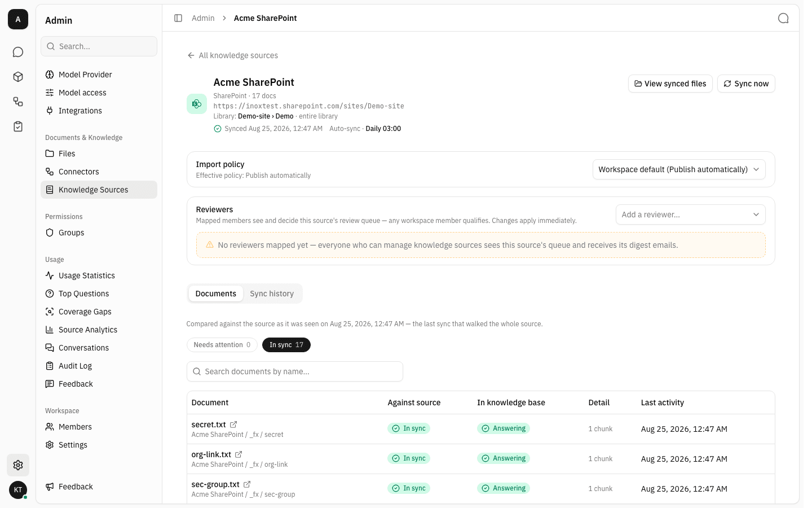The height and width of the screenshot is (508, 812).
Task: Go back to All knowledge sources
Action: coord(232,55)
